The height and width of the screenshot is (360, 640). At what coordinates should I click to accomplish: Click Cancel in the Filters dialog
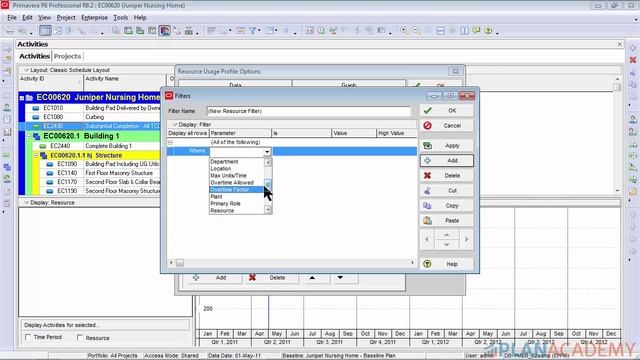pyautogui.click(x=447, y=126)
